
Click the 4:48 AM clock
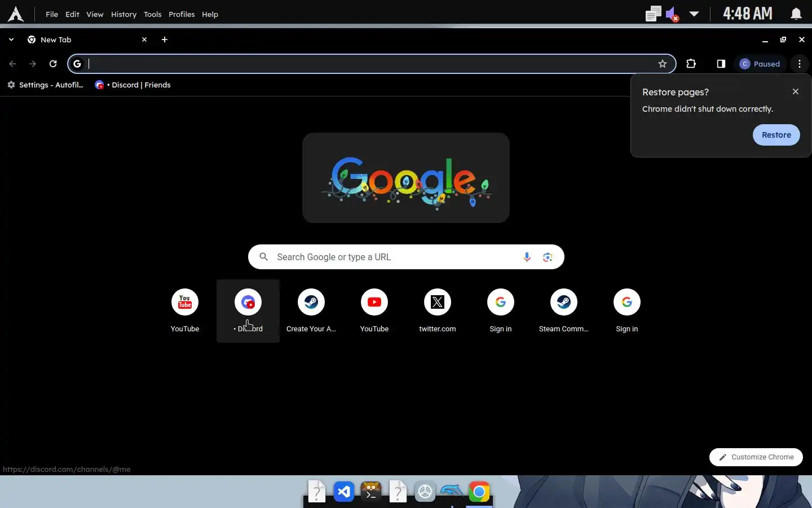tap(747, 14)
